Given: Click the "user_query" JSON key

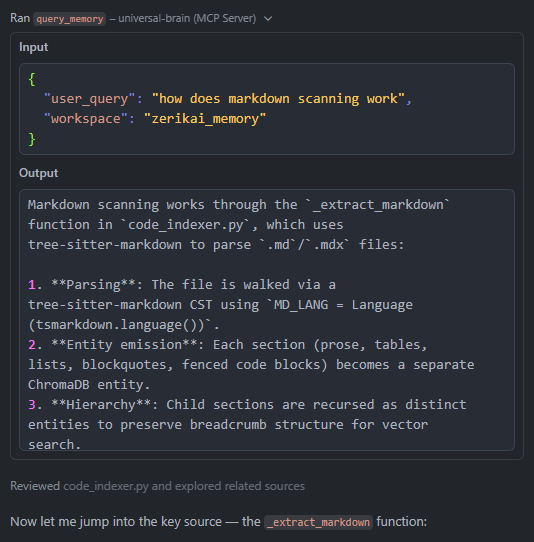Looking at the screenshot, I should click(89, 99).
